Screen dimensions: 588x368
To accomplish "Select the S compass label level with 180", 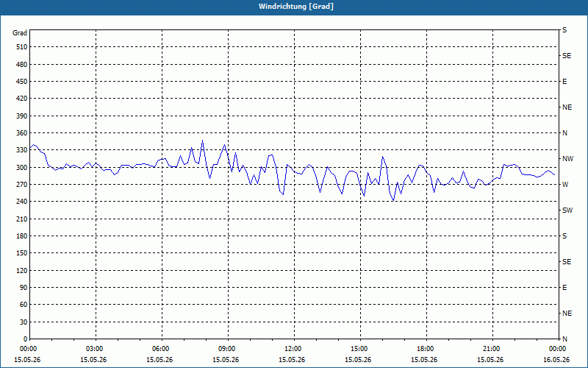I will tap(564, 236).
